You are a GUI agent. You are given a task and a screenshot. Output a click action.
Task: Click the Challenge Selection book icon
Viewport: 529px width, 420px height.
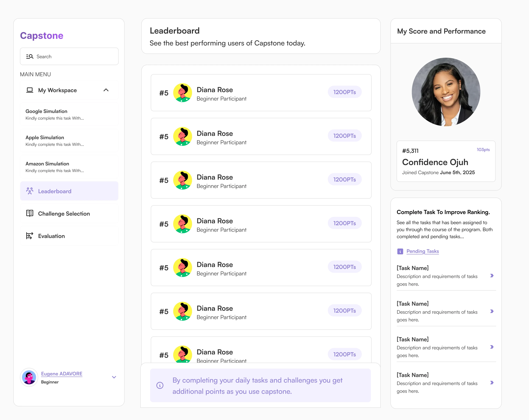(30, 213)
